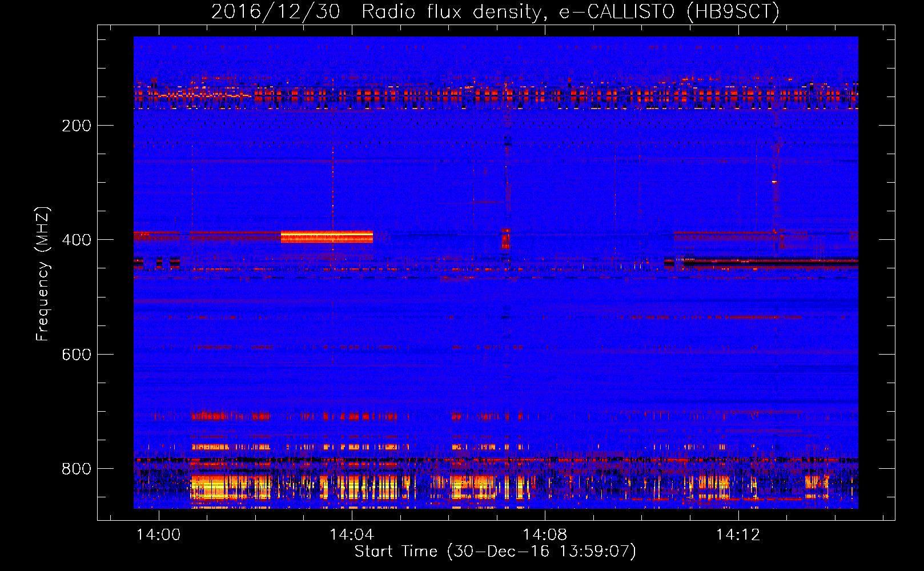Click the 14:12 time axis label
This screenshot has width=924, height=571.
pyautogui.click(x=738, y=535)
